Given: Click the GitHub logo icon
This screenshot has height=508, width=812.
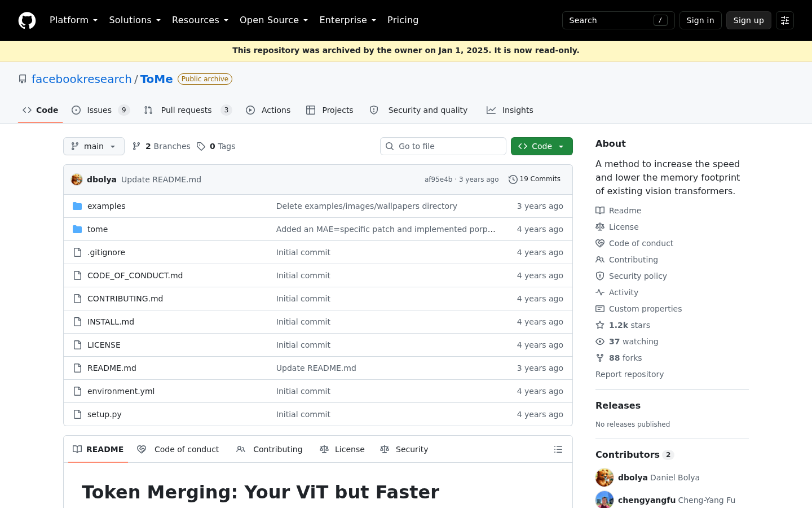Looking at the screenshot, I should [27, 20].
